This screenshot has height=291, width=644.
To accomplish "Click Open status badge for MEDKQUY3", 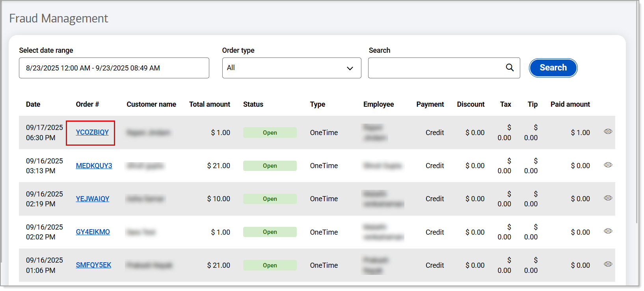I will pos(270,166).
